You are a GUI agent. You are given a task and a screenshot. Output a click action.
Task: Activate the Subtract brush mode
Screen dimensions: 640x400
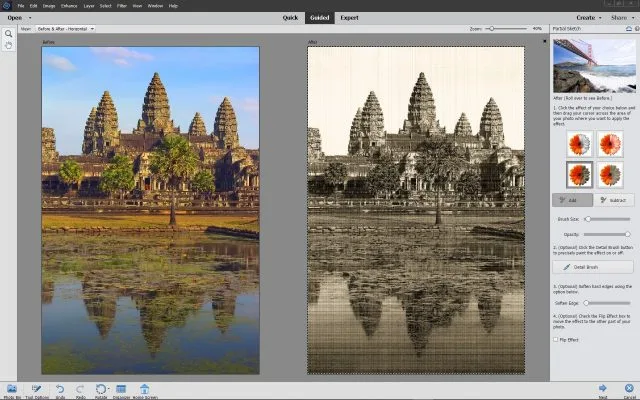tap(614, 200)
